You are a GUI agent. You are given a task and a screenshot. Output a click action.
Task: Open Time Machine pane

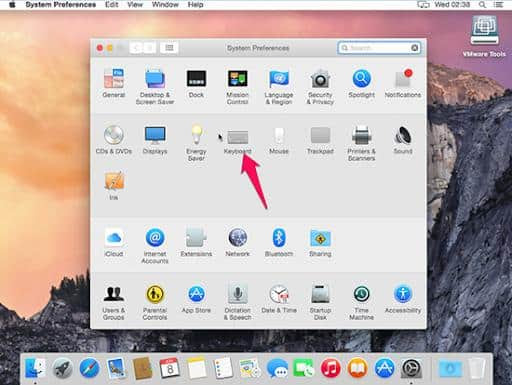(x=362, y=303)
